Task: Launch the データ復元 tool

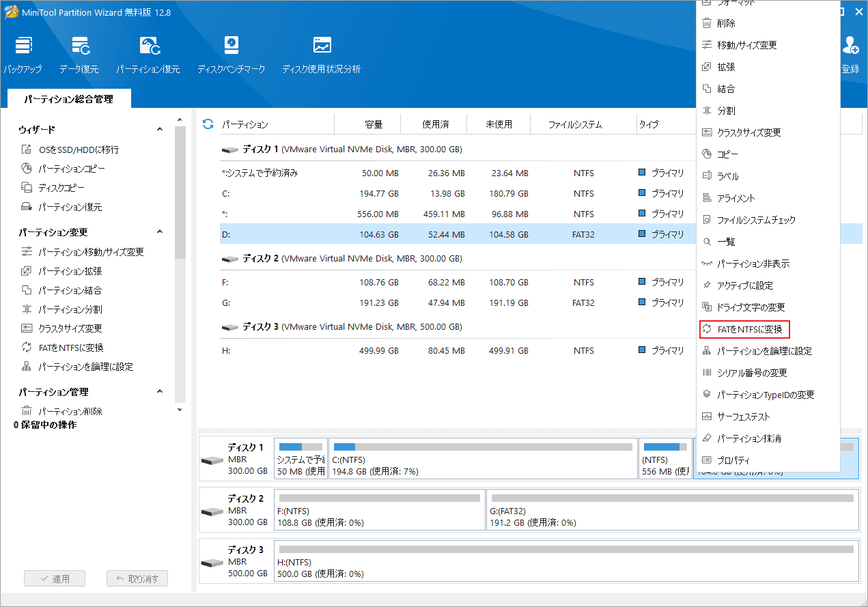Action: pyautogui.click(x=79, y=55)
